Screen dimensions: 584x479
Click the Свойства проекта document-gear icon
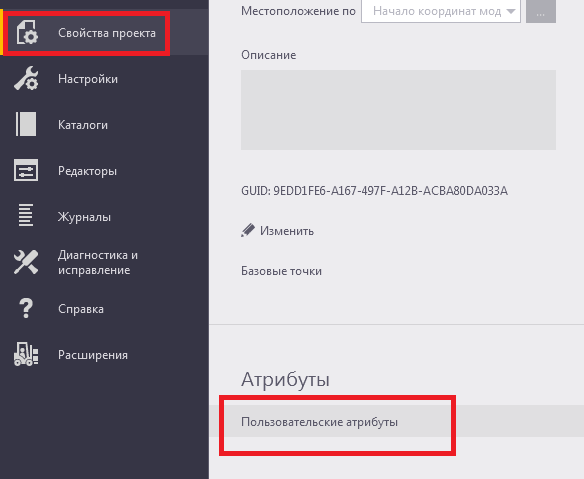26,33
